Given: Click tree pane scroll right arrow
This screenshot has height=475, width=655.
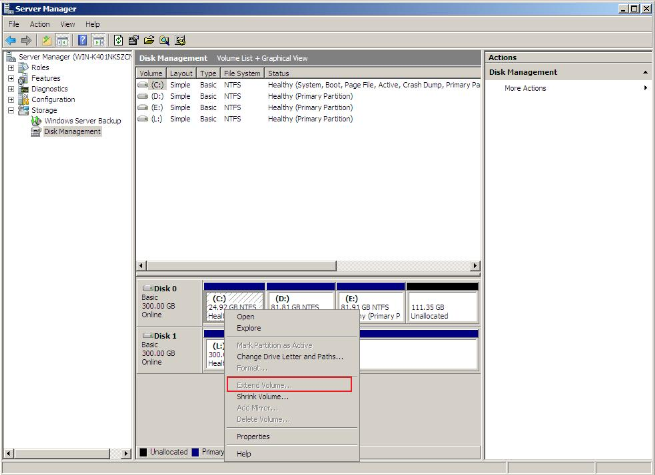Looking at the screenshot, I should pyautogui.click(x=126, y=453).
